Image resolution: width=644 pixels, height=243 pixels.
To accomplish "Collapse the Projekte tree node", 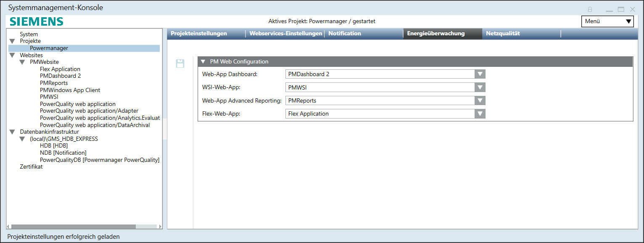I will click(x=12, y=41).
